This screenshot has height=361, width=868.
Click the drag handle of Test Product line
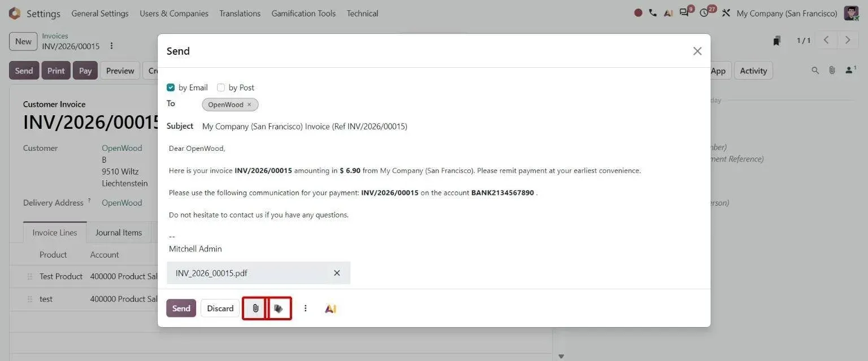30,276
